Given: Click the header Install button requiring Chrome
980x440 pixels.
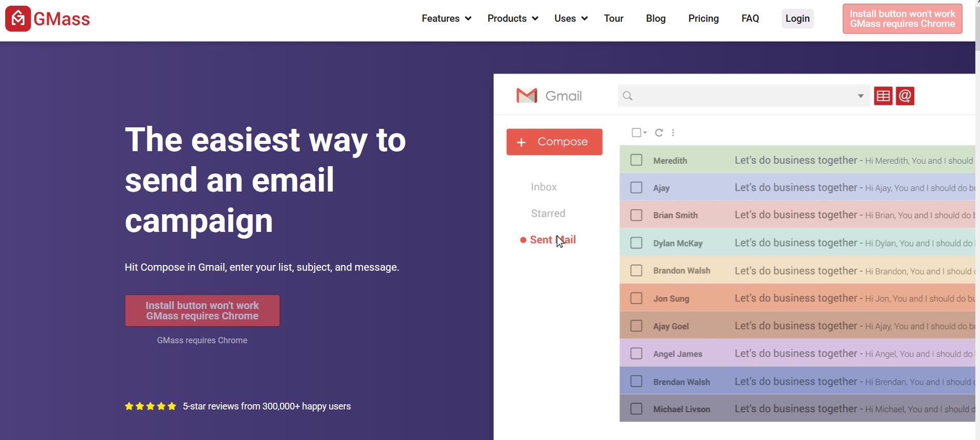Looking at the screenshot, I should click(902, 19).
